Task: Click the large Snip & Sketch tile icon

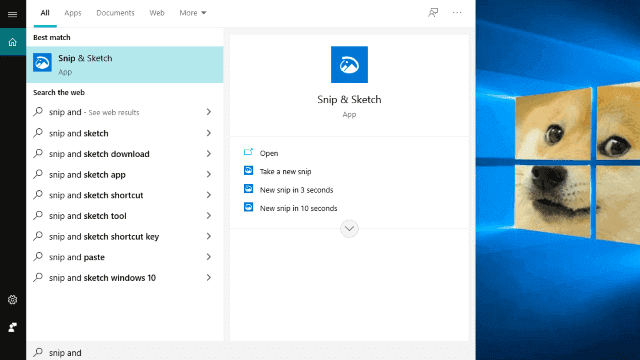Action: (x=349, y=64)
